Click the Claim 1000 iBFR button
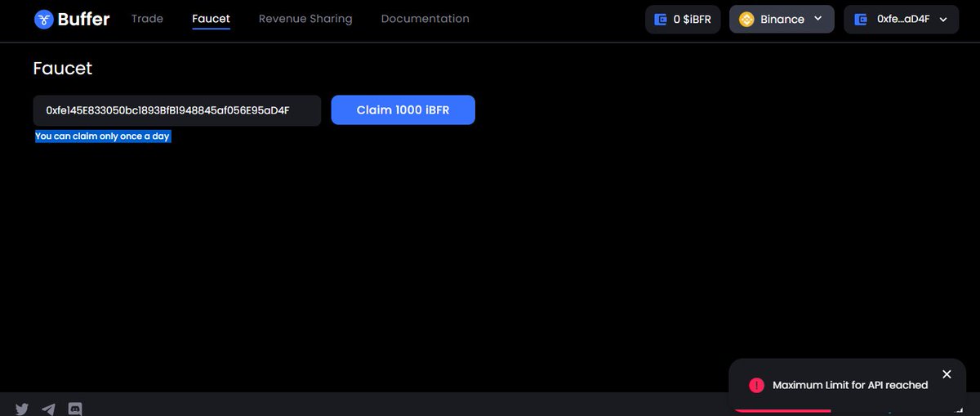Screen dimensions: 980x416 pyautogui.click(x=403, y=110)
